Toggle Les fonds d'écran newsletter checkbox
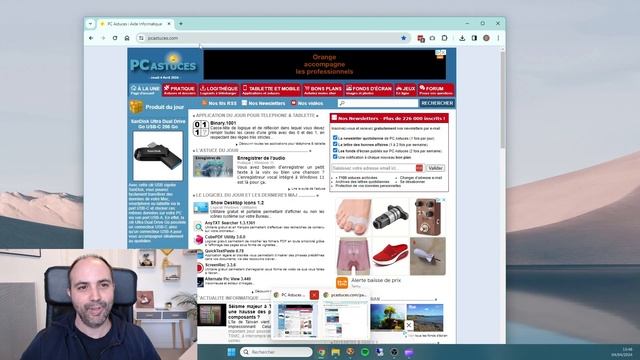This screenshot has height=360, width=640. 335,150
